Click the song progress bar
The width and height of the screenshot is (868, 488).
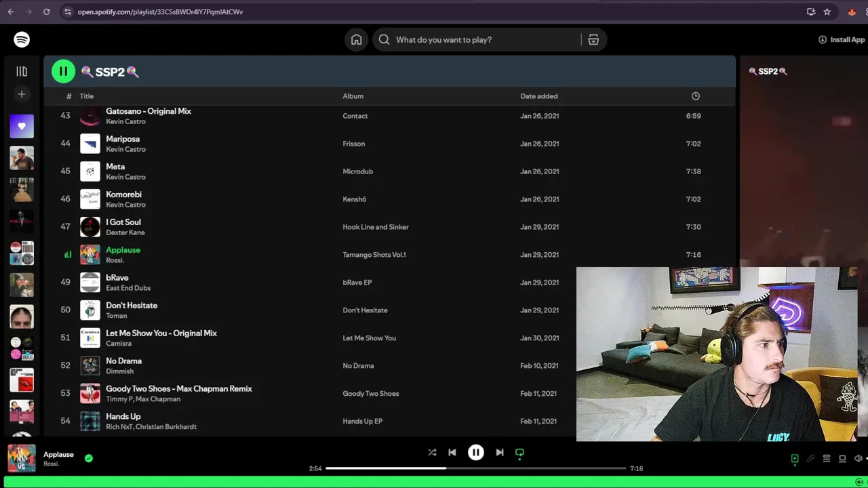475,468
